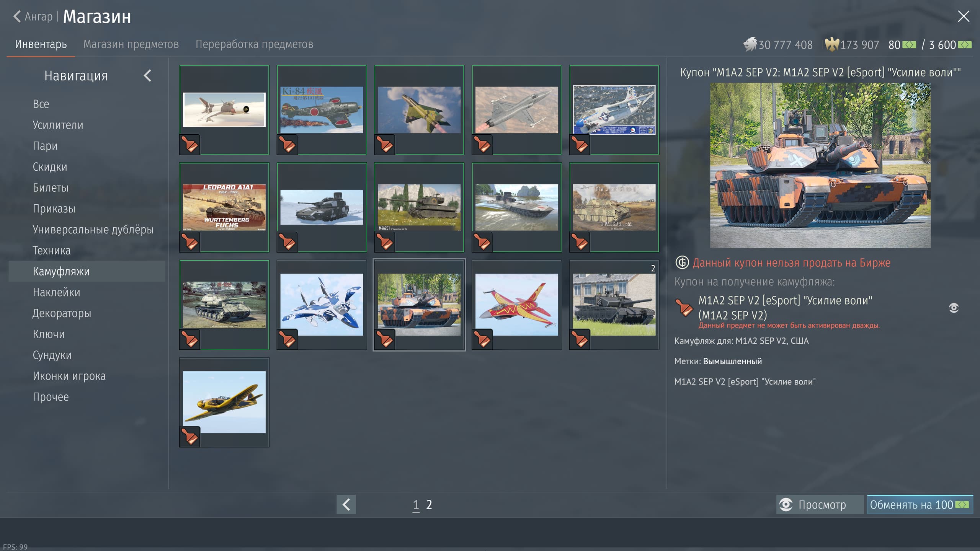980x551 pixels.
Task: Open page 2 of the inventory
Action: click(429, 504)
